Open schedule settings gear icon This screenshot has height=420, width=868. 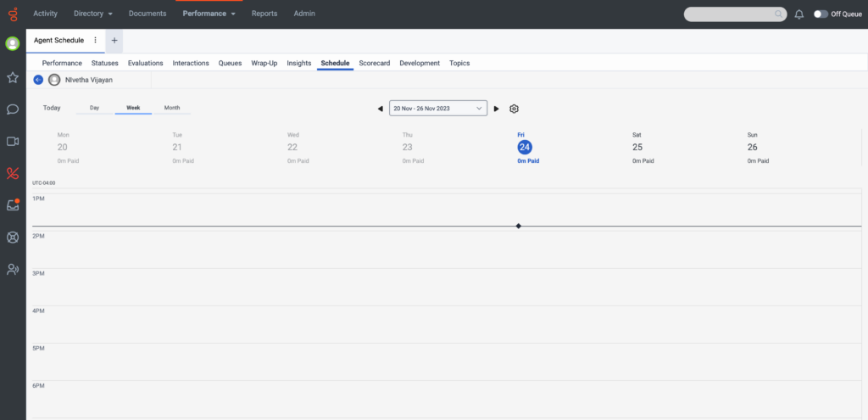(x=514, y=109)
